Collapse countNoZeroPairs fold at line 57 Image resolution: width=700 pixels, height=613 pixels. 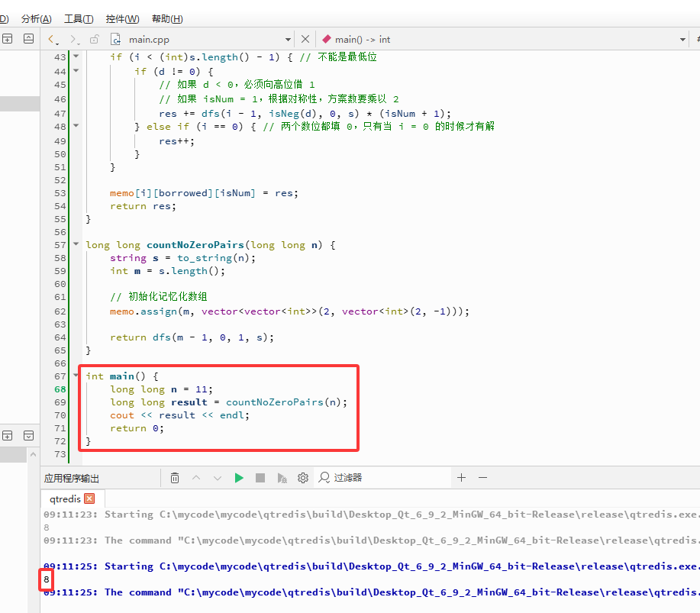[76, 244]
